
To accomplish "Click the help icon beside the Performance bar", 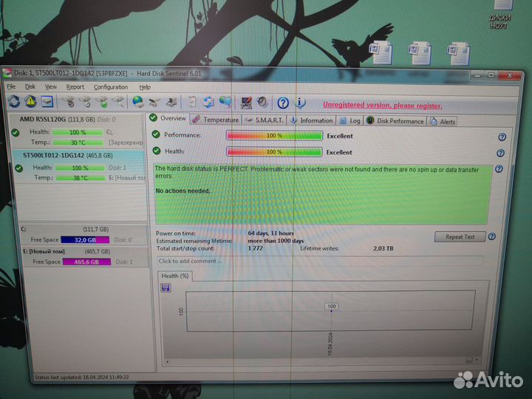I will pyautogui.click(x=502, y=137).
